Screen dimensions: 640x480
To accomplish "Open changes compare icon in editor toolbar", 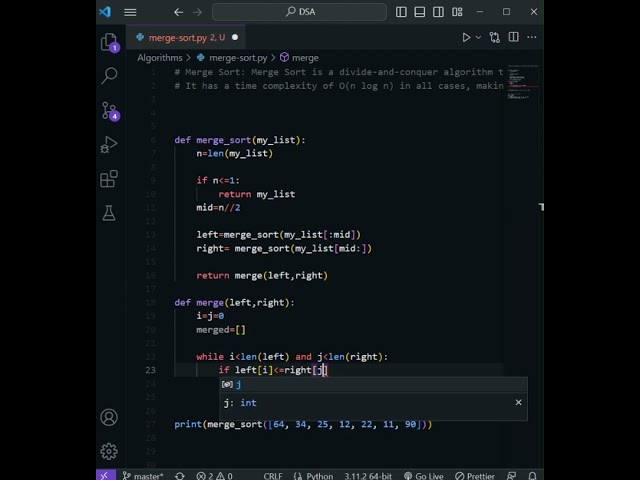I will (495, 38).
